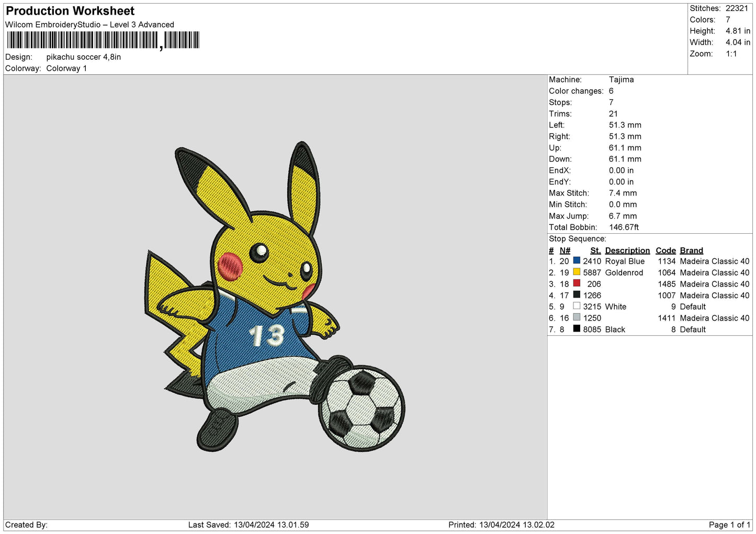Click the 'Black' description in row 7
Viewport: 756px width, 534px height.
pyautogui.click(x=615, y=330)
